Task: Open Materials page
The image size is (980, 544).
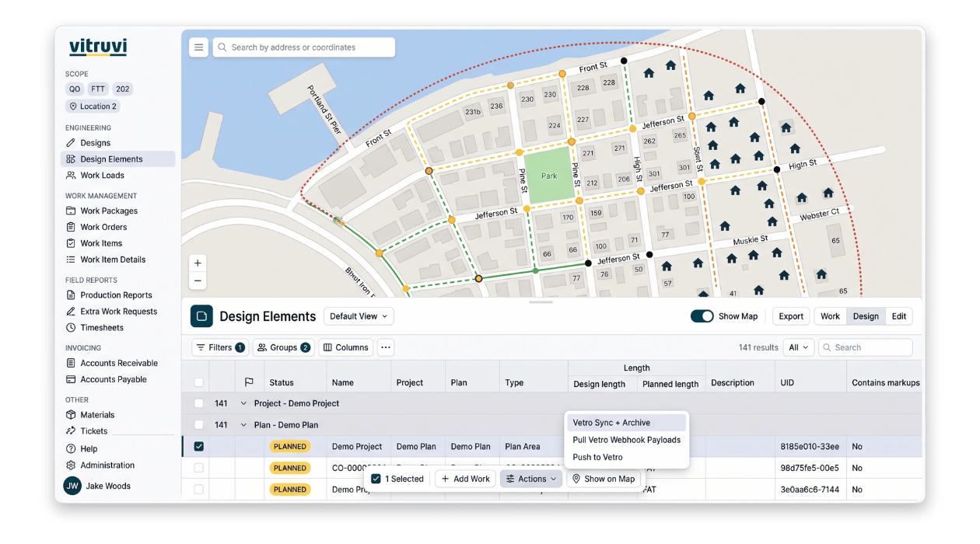Action: pos(97,415)
